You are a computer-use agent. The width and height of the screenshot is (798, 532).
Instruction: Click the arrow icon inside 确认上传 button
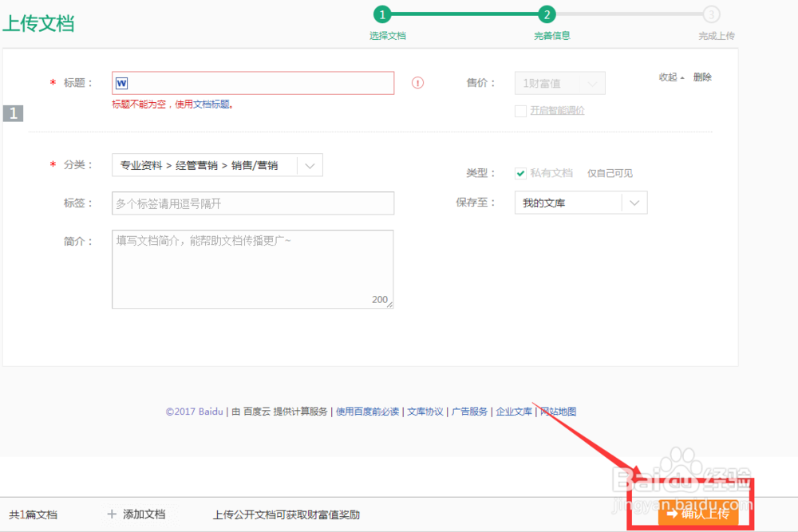(673, 515)
